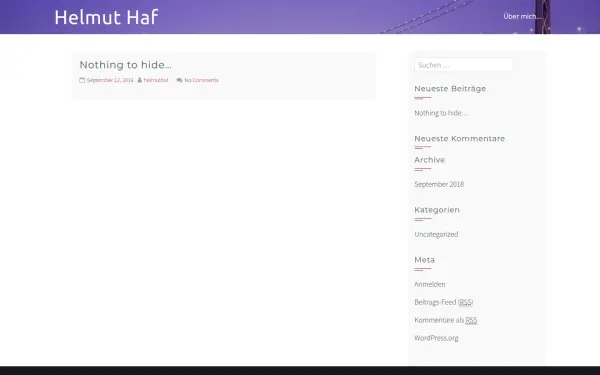This screenshot has width=600, height=375.
Task: Click the Anmelden login link
Action: (430, 284)
